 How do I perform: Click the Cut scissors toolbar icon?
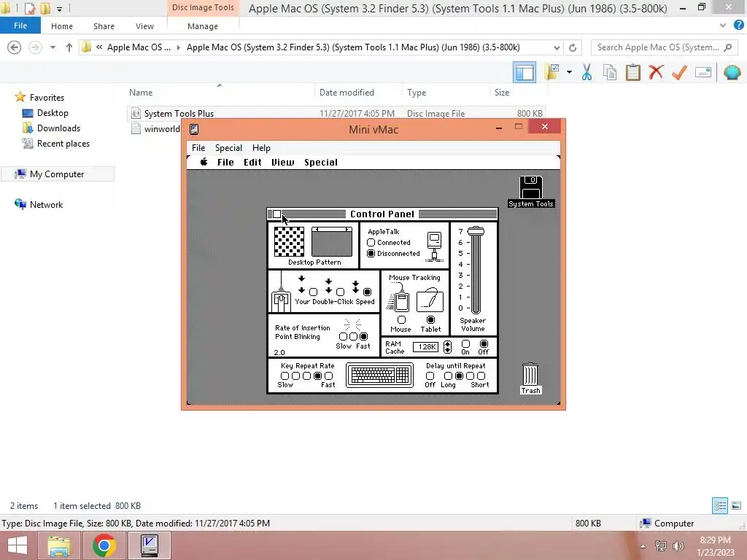click(x=587, y=72)
